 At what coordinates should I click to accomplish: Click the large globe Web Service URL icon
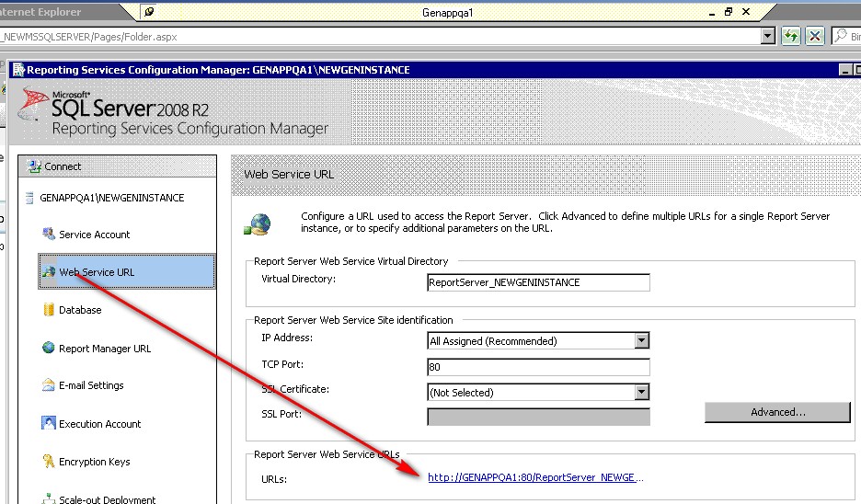click(258, 224)
